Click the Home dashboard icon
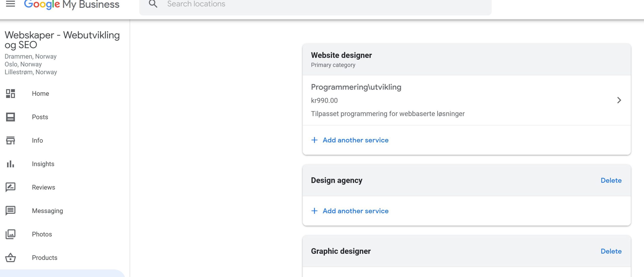The image size is (644, 277). 10,93
